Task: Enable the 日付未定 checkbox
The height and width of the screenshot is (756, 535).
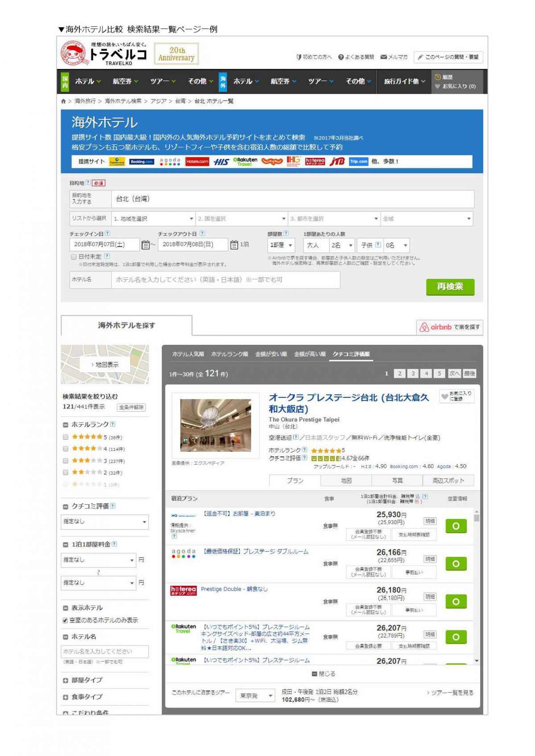Action: (74, 257)
